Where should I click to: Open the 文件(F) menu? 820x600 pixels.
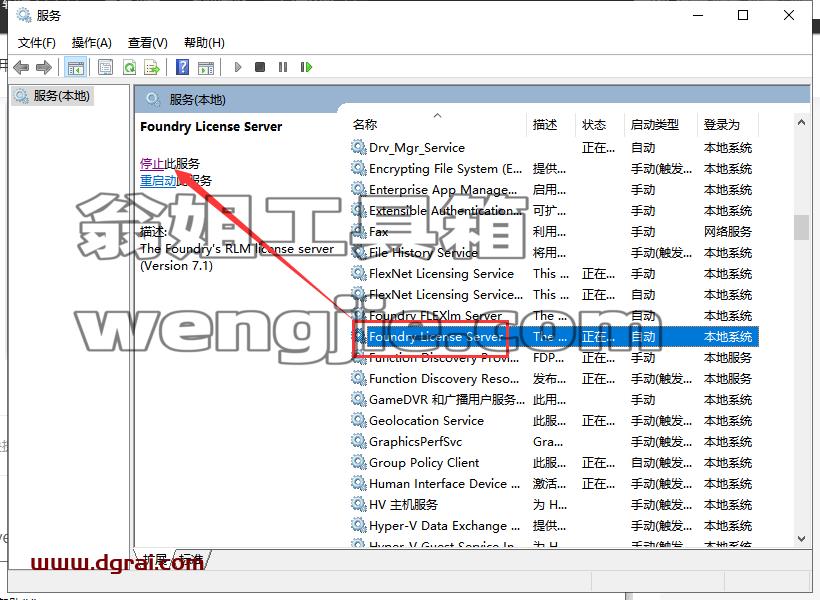point(37,43)
